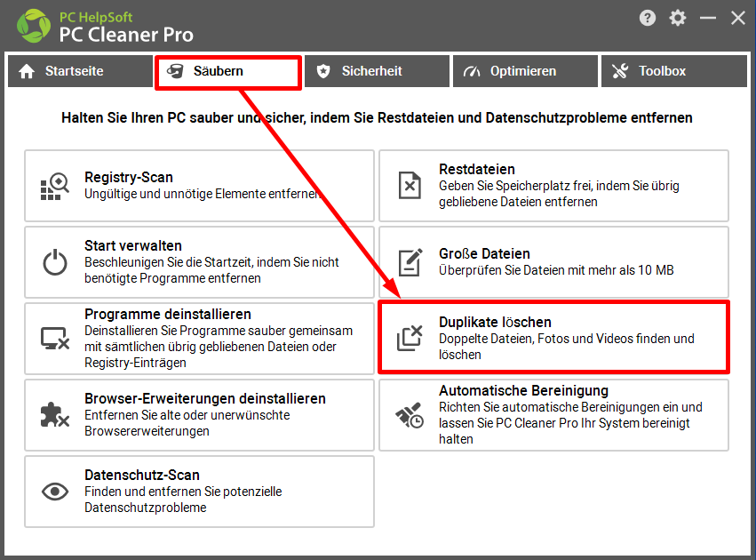Click the broom clock Automatische Bereinigung icon
This screenshot has width=756, height=560.
tap(410, 415)
